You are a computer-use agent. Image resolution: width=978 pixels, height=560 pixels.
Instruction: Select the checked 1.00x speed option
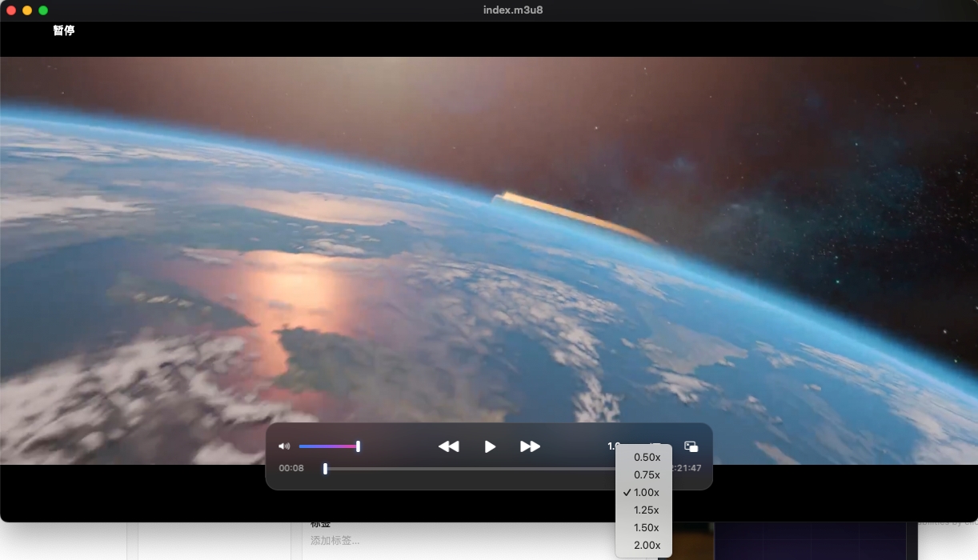point(647,493)
